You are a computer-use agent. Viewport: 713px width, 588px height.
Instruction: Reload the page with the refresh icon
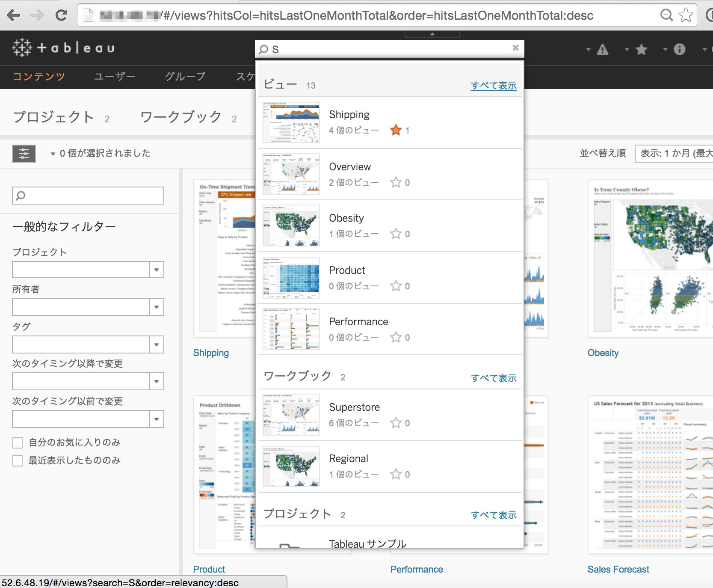click(61, 15)
